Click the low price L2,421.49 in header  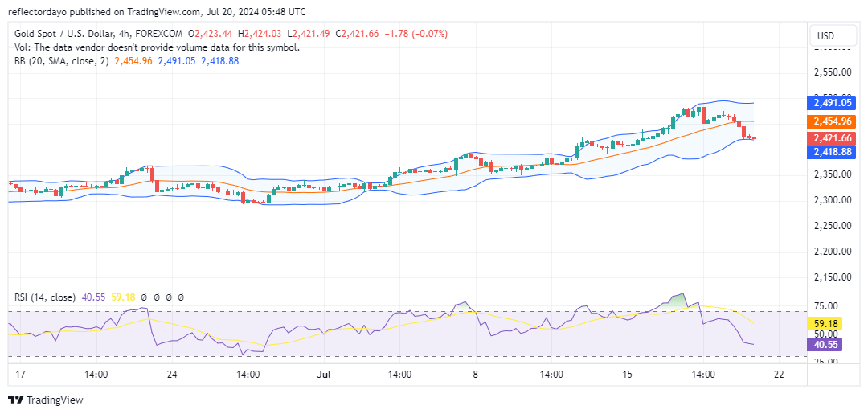(x=309, y=34)
